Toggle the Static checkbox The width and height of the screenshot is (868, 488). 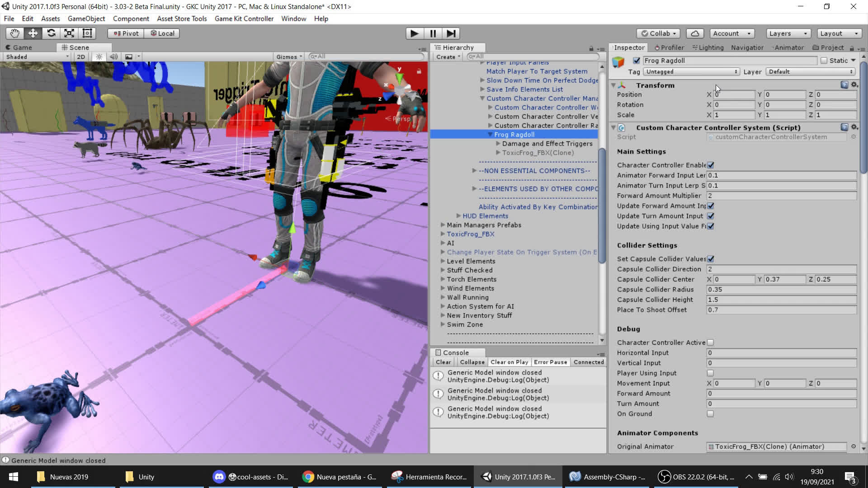[x=824, y=61]
